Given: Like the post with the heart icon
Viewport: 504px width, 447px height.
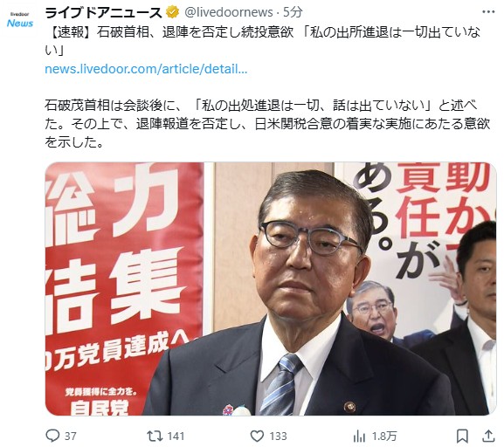Looking at the screenshot, I should [x=257, y=436].
